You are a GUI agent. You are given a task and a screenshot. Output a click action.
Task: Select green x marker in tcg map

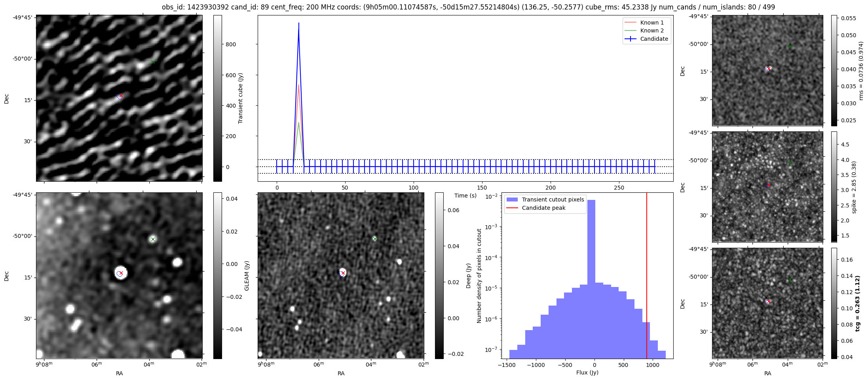[790, 279]
